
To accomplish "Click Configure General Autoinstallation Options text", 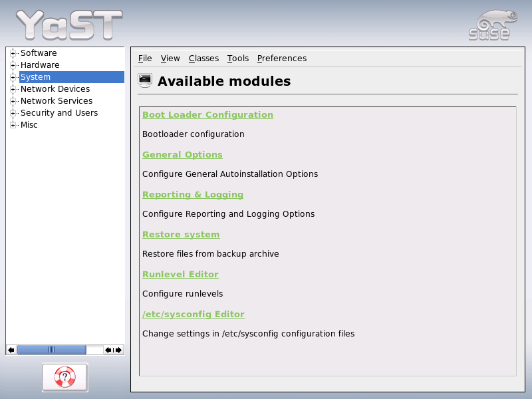I will tap(230, 174).
